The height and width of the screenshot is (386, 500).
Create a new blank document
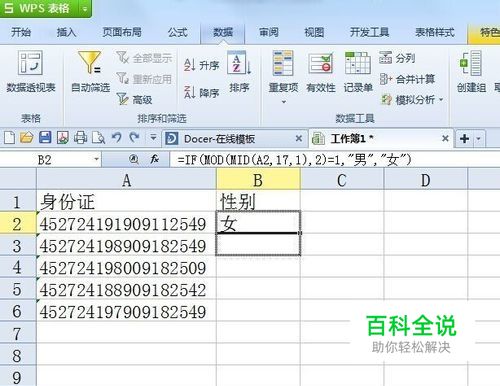pos(10,138)
